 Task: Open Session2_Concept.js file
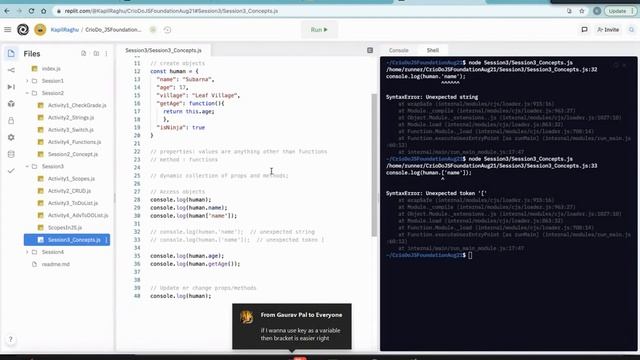[x=73, y=154]
